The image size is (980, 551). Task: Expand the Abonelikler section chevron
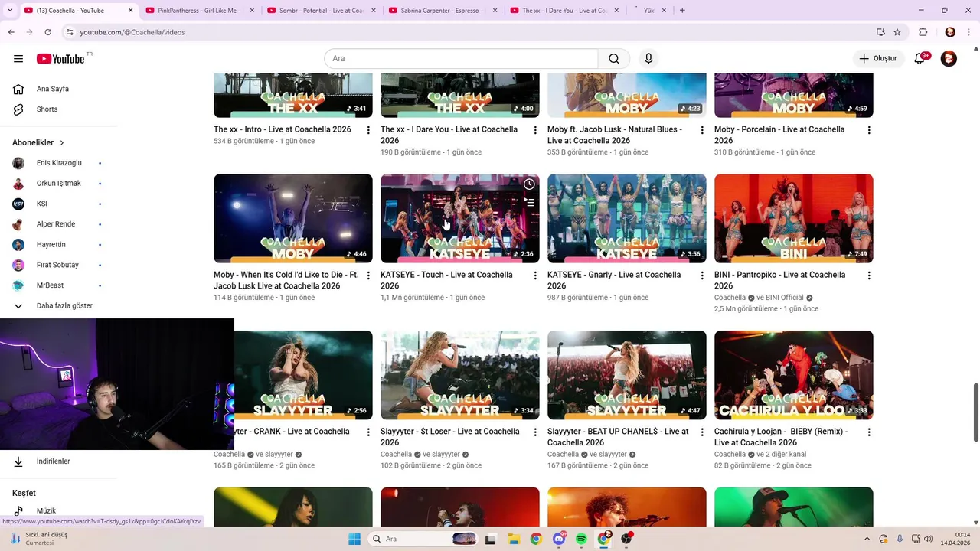(x=62, y=143)
